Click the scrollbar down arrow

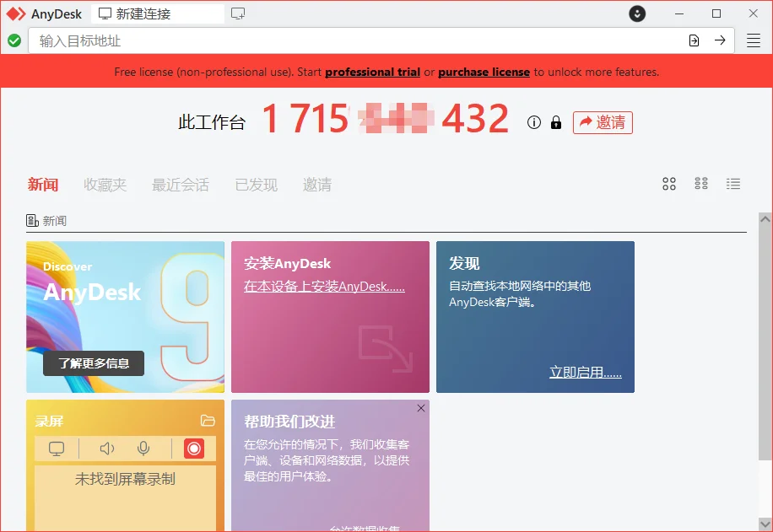pyautogui.click(x=765, y=524)
